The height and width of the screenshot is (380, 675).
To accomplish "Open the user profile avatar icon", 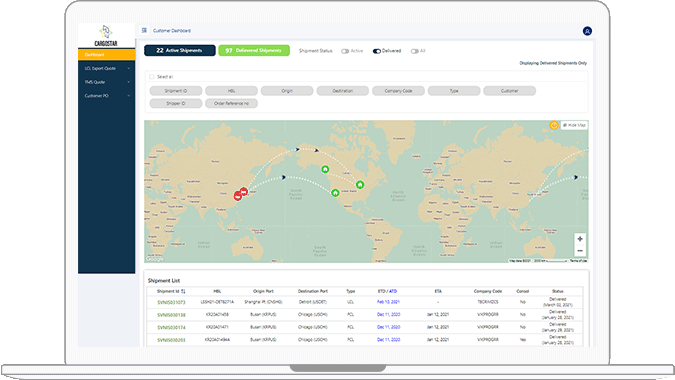I will pyautogui.click(x=587, y=31).
